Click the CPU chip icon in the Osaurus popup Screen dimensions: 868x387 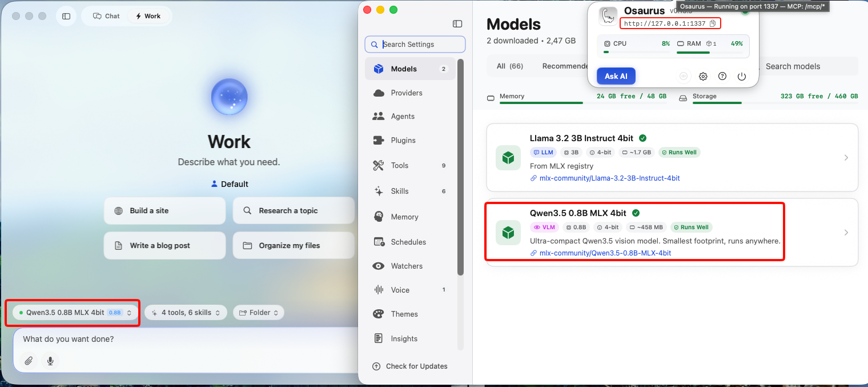pyautogui.click(x=606, y=43)
